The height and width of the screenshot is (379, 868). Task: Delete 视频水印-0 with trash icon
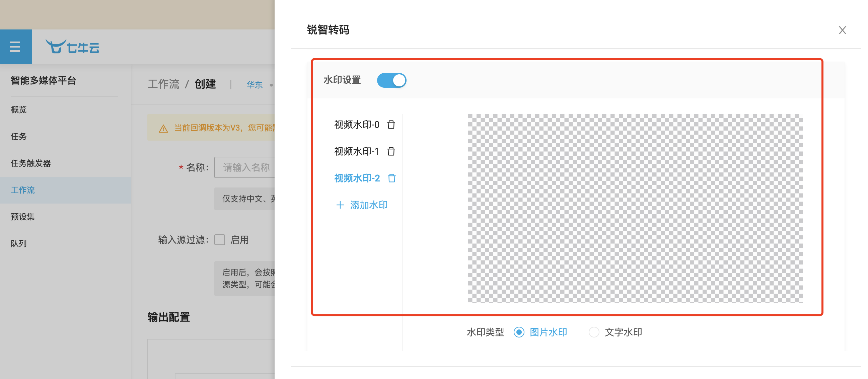[x=391, y=125]
